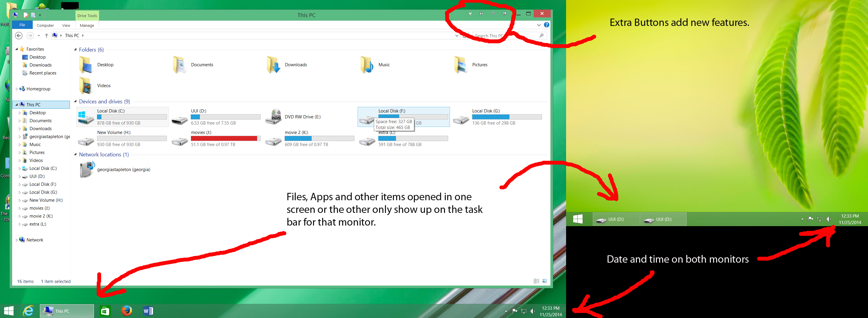The image size is (868, 318).
Task: Open Word from the taskbar
Action: point(148,311)
